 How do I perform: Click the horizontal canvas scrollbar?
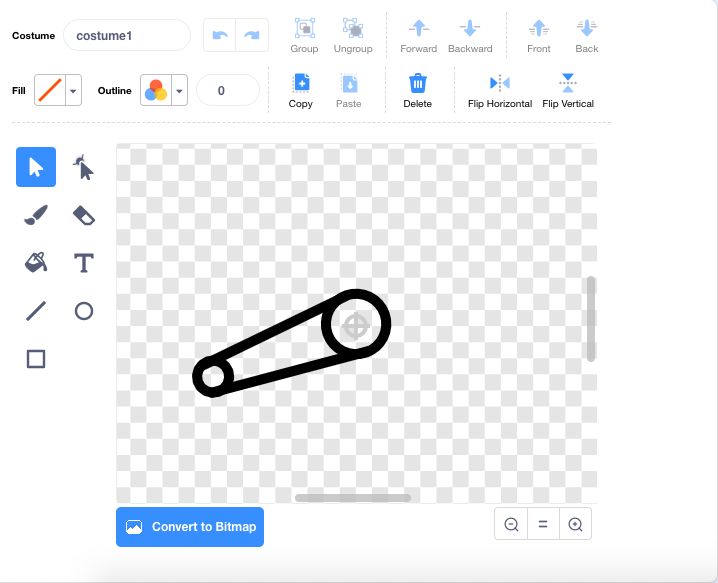pos(353,498)
